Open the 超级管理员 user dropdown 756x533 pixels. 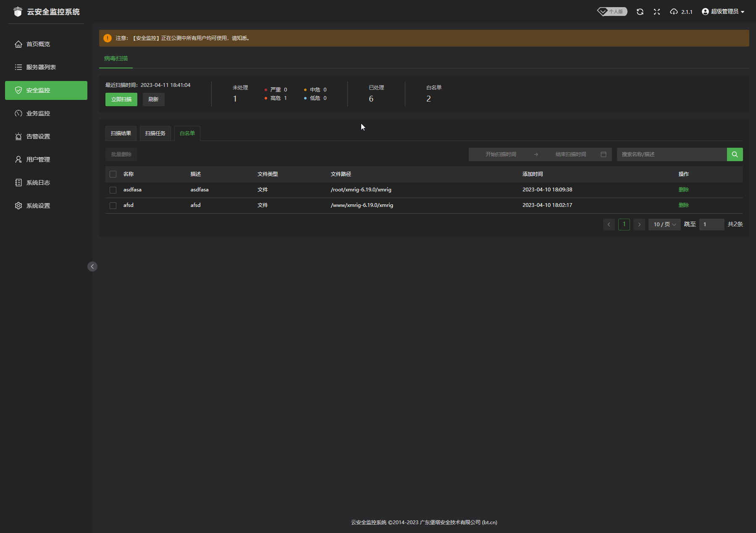723,12
